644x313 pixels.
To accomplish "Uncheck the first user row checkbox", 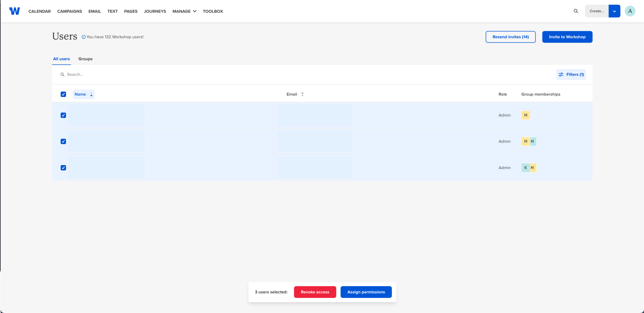I will click(x=63, y=115).
